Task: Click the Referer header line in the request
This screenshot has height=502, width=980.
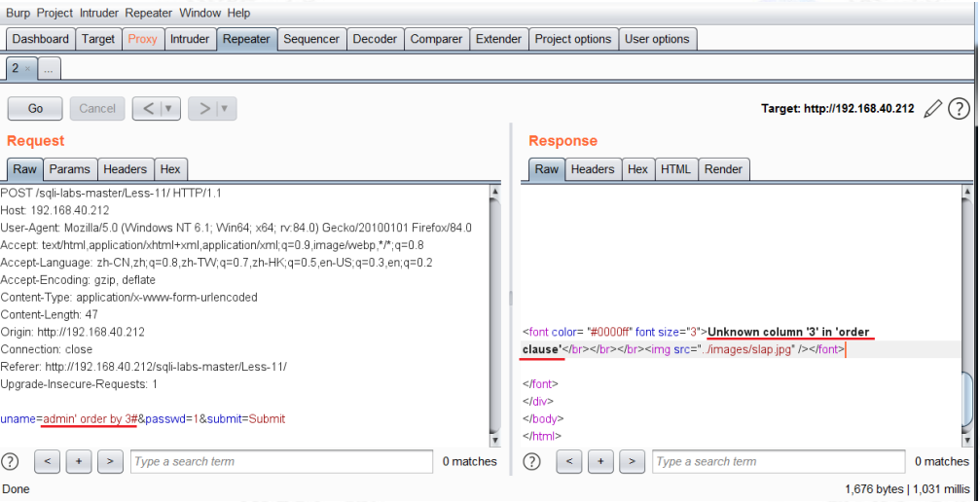Action: [x=144, y=367]
